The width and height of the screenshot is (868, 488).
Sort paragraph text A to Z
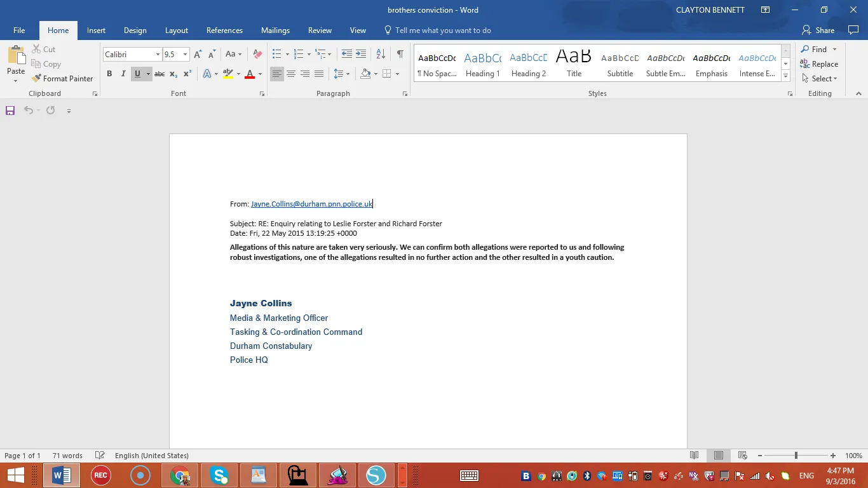point(381,54)
